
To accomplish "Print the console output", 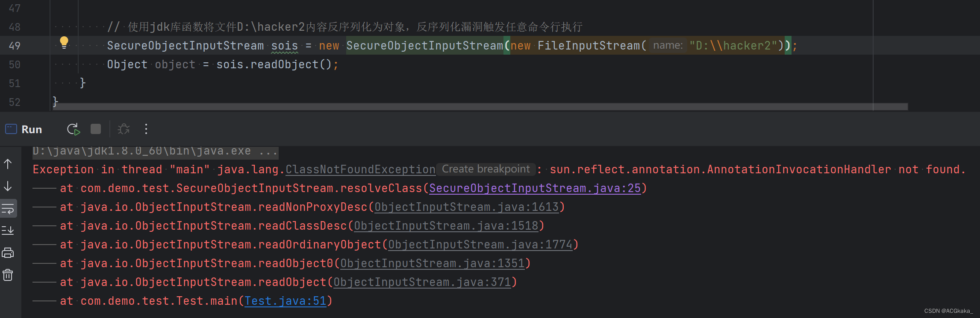I will (8, 253).
